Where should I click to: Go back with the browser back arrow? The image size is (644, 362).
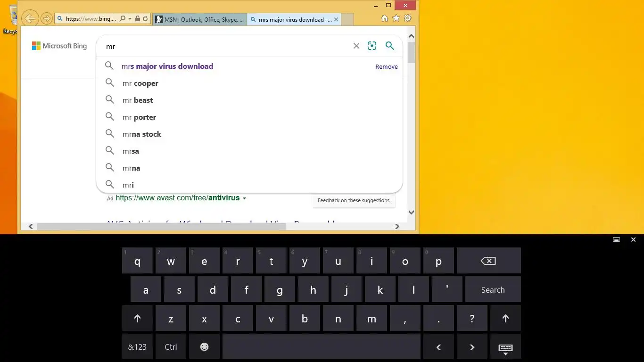pyautogui.click(x=30, y=18)
